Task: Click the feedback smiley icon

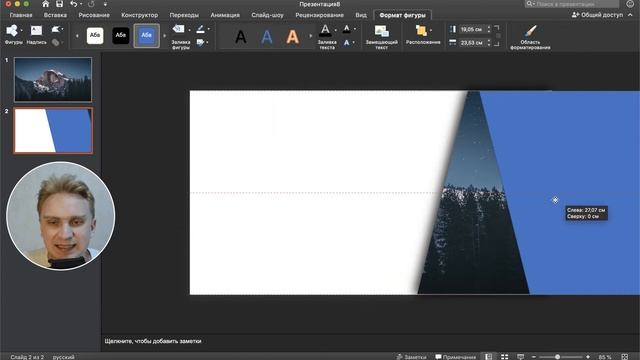Action: [630, 4]
